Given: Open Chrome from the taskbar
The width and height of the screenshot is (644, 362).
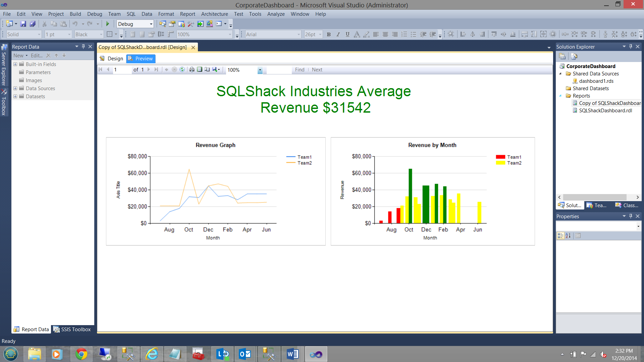Looking at the screenshot, I should [x=81, y=354].
